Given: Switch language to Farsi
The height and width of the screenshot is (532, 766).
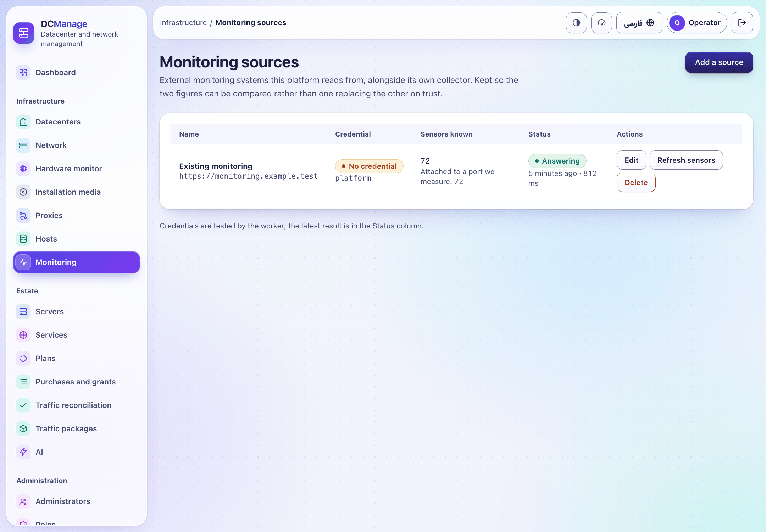Looking at the screenshot, I should (x=639, y=23).
